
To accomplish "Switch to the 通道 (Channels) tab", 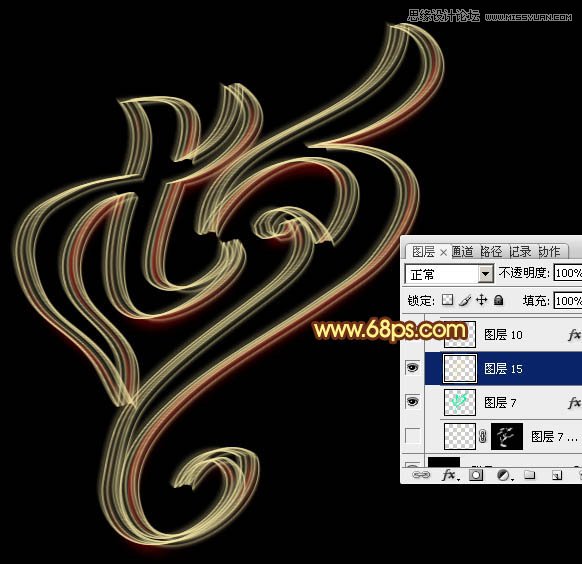I will (462, 252).
